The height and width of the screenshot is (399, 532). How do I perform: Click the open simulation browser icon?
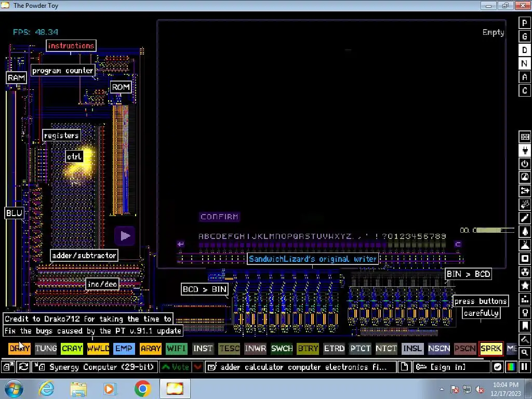(x=8, y=367)
